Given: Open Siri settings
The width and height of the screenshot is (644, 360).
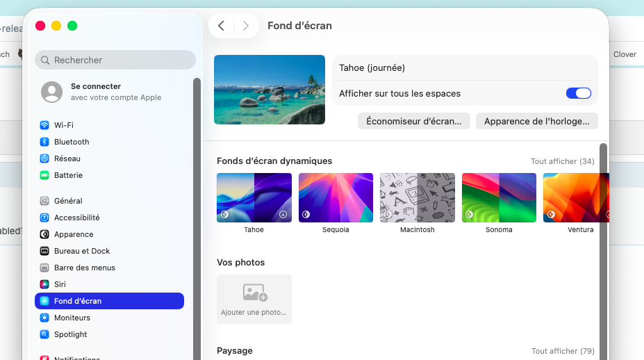Looking at the screenshot, I should click(109, 284).
